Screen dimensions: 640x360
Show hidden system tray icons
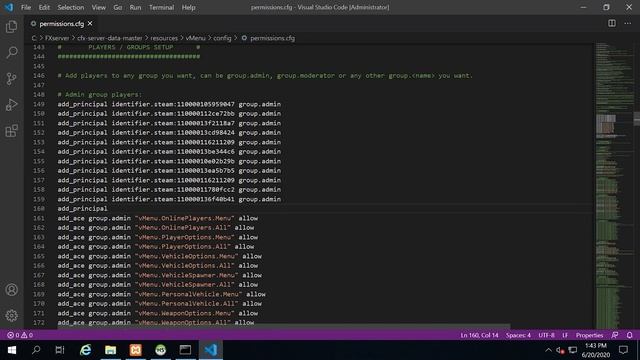click(x=548, y=350)
